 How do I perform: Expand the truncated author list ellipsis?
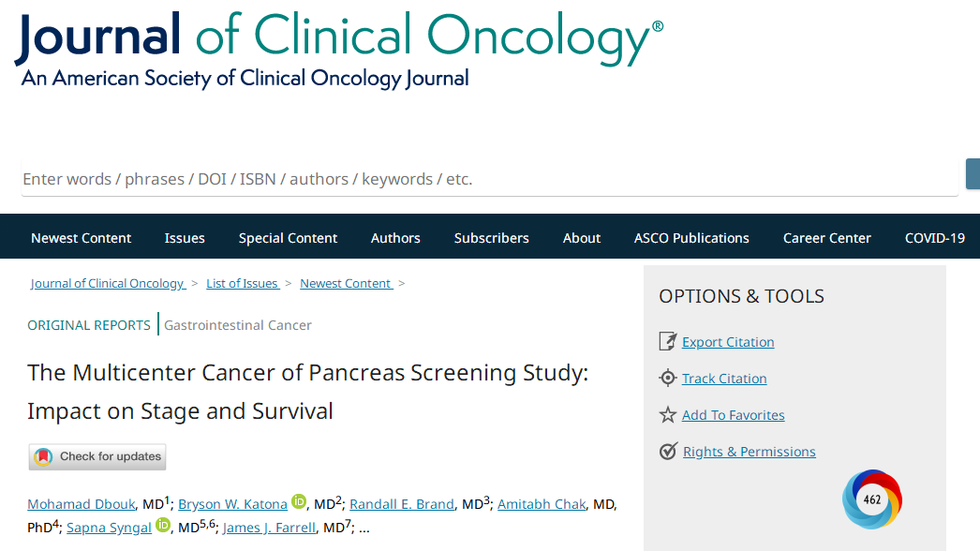pyautogui.click(x=364, y=528)
